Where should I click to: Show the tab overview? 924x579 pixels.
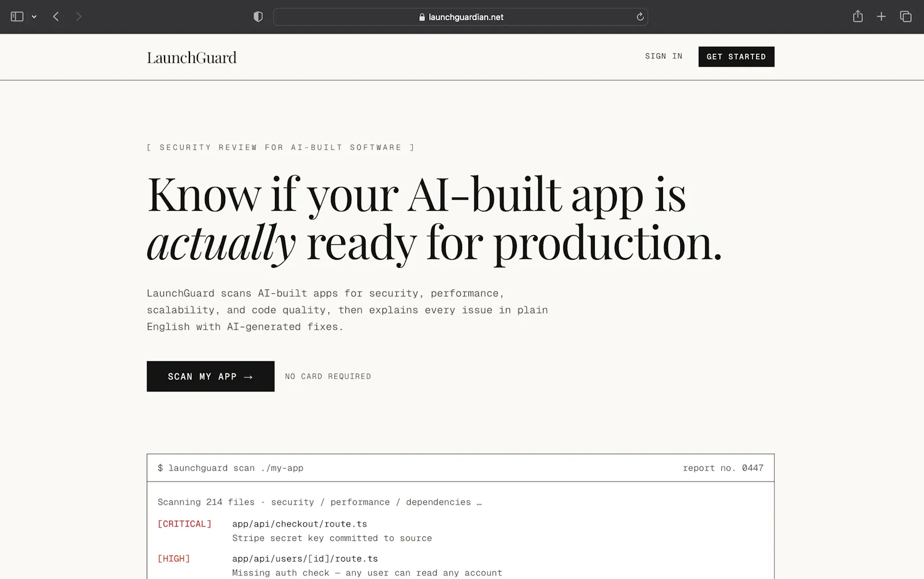(x=906, y=17)
